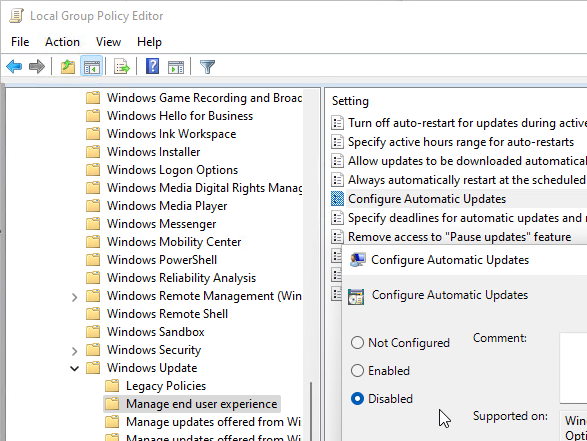Click inside the Comment text box
Viewport: 587px width, 441px height.
tap(573, 368)
